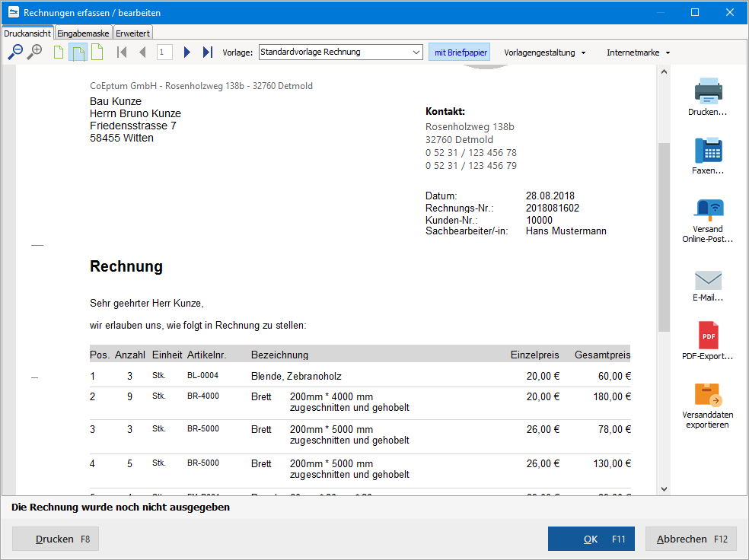Select the single page view icon

click(x=59, y=52)
